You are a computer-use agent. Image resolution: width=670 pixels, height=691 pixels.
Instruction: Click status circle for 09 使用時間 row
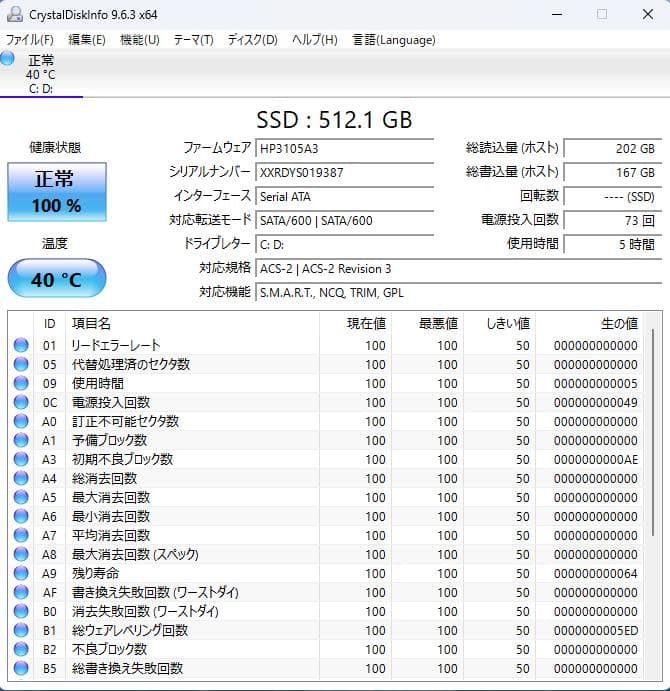(x=21, y=383)
